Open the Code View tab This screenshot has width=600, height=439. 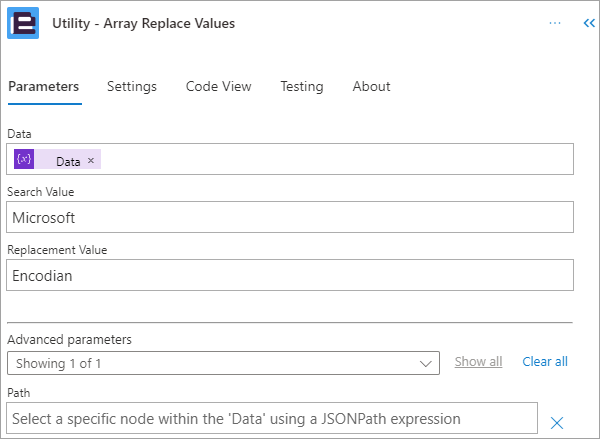[218, 86]
